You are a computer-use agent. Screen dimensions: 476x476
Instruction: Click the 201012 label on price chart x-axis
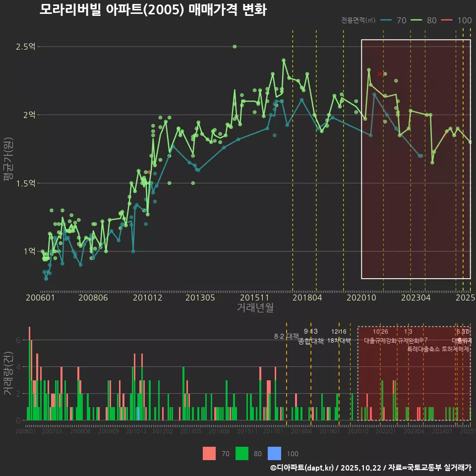pyautogui.click(x=148, y=297)
